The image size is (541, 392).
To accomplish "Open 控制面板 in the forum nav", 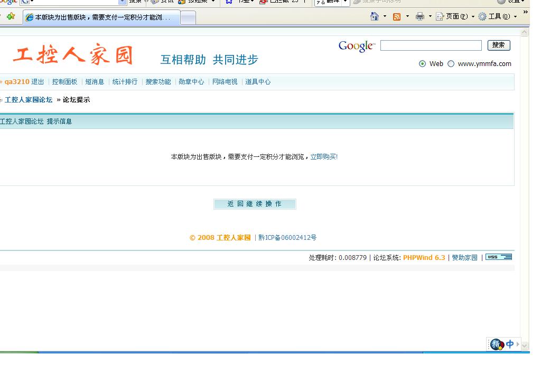I will coord(64,82).
